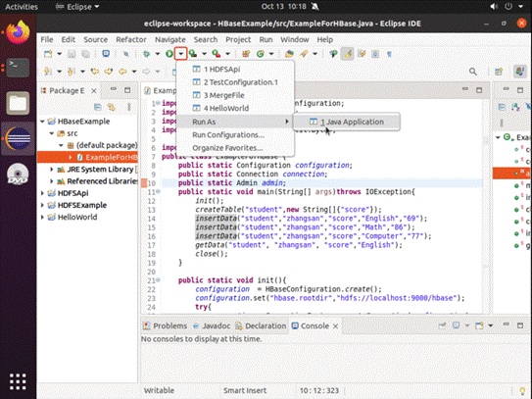Expand the HelloWorld project
The width and height of the screenshot is (532, 399).
coord(42,217)
